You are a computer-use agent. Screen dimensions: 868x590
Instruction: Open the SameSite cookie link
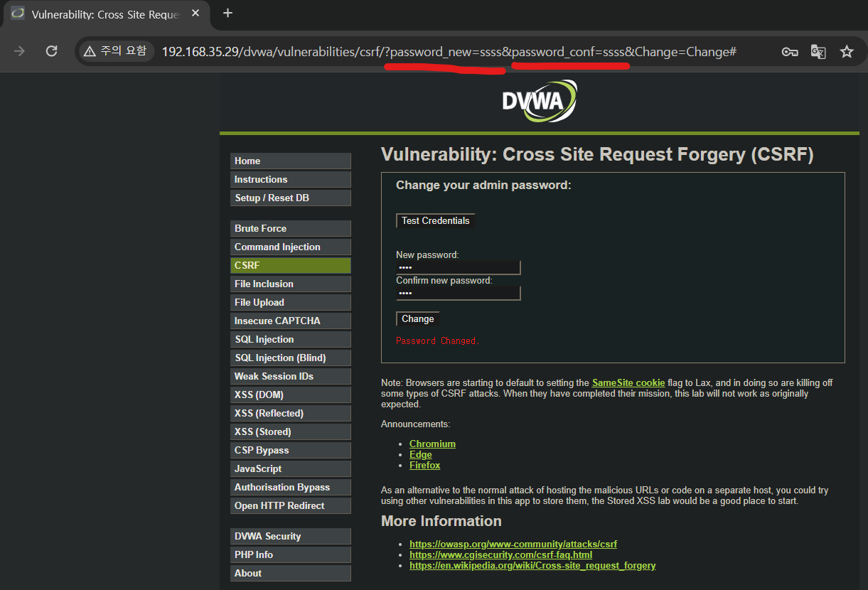click(x=628, y=383)
